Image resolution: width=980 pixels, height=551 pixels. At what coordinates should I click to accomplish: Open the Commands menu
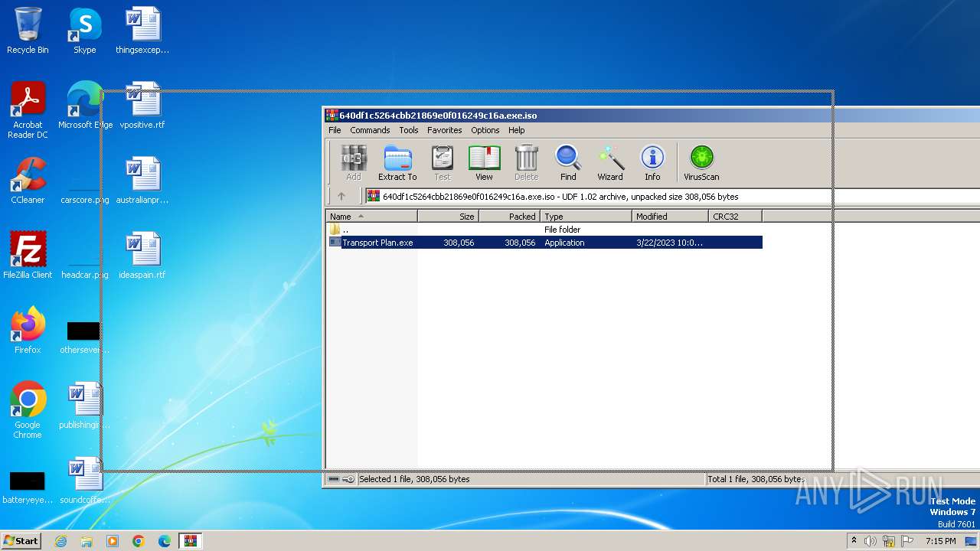coord(370,130)
